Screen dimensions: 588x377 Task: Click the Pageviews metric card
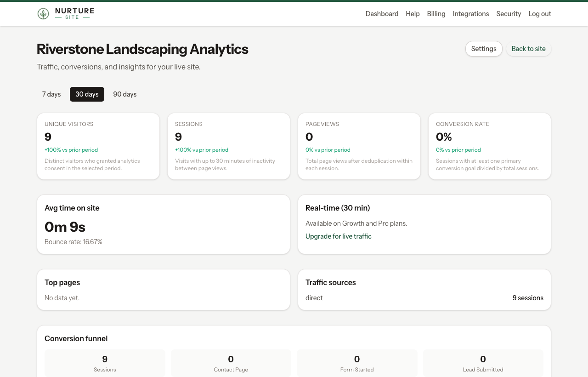[x=359, y=146]
